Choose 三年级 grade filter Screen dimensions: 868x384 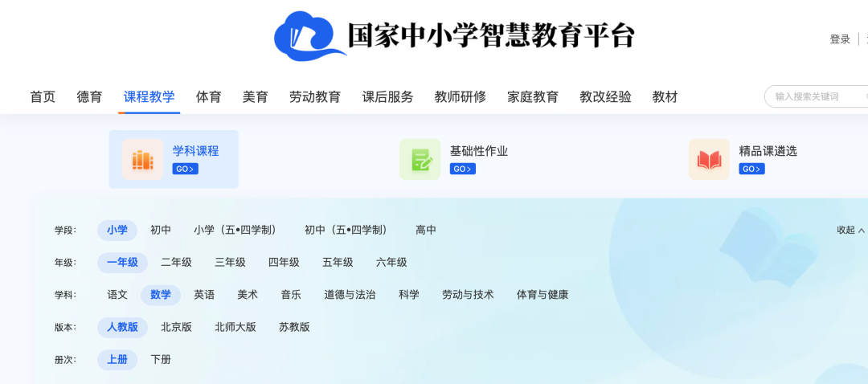point(231,263)
